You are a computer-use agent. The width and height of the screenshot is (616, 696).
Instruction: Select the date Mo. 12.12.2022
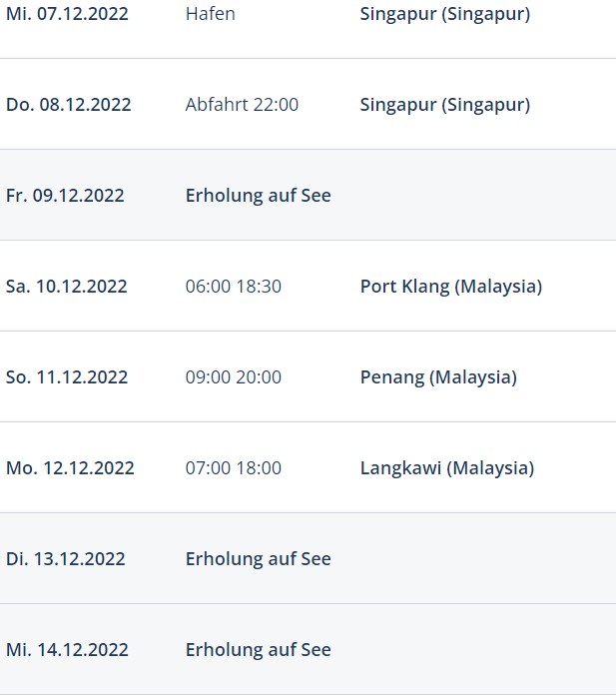(x=70, y=468)
